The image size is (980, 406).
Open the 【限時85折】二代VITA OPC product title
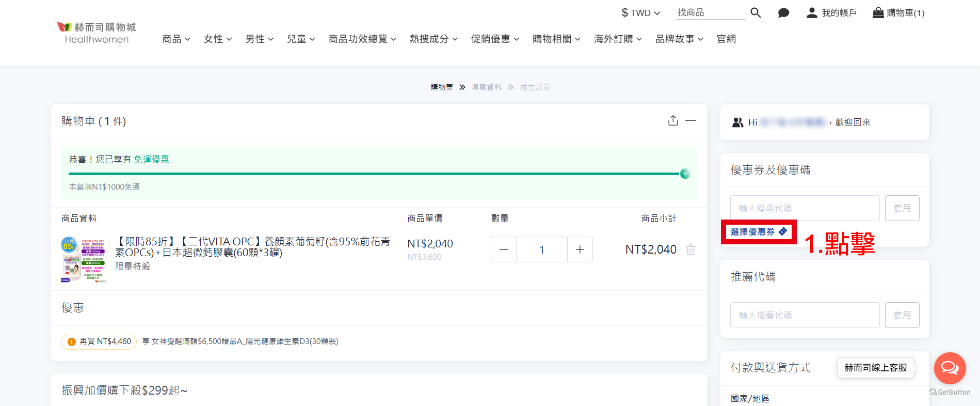252,247
